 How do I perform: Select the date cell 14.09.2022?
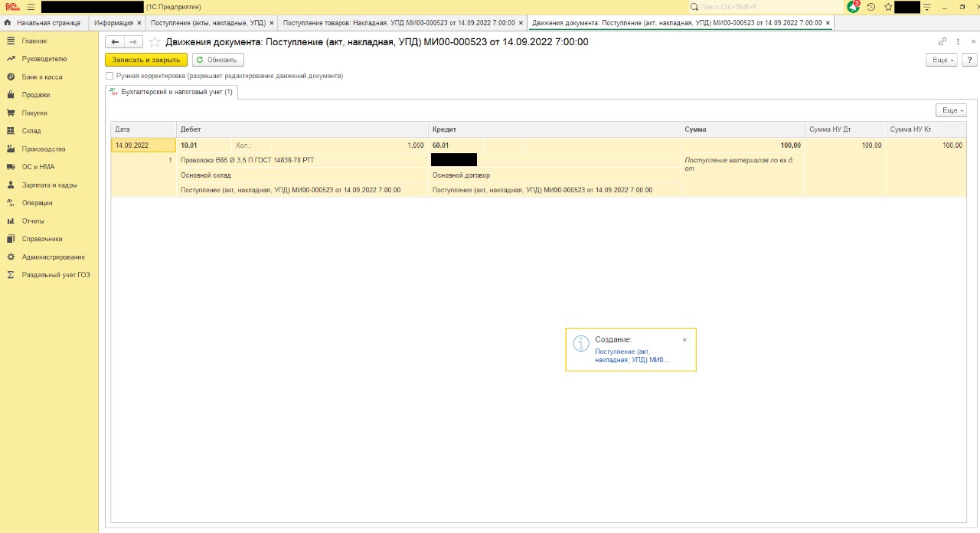point(144,145)
